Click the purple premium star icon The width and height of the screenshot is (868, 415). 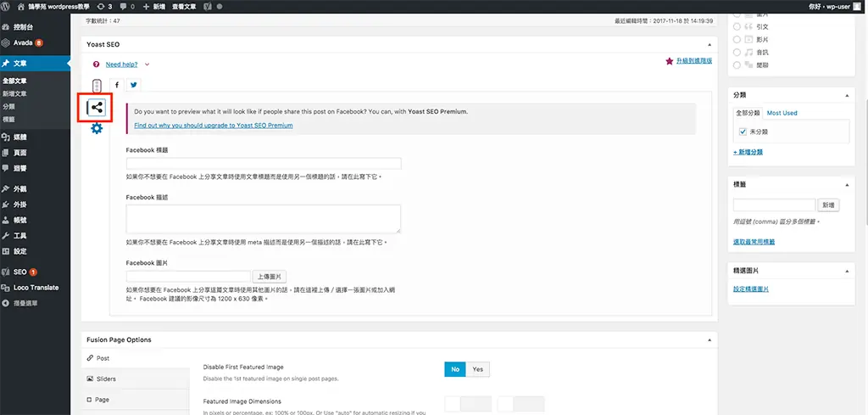(670, 60)
